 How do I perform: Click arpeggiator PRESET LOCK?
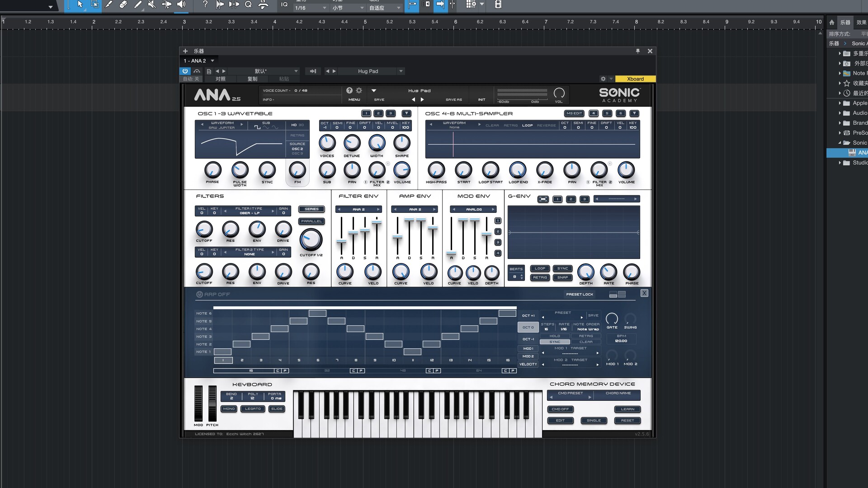click(x=580, y=294)
